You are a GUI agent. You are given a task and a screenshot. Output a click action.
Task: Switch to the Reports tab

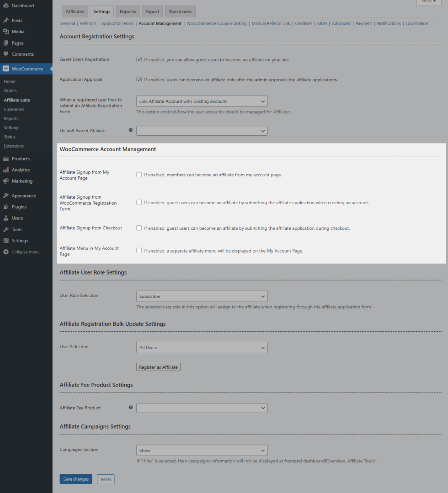click(x=128, y=11)
